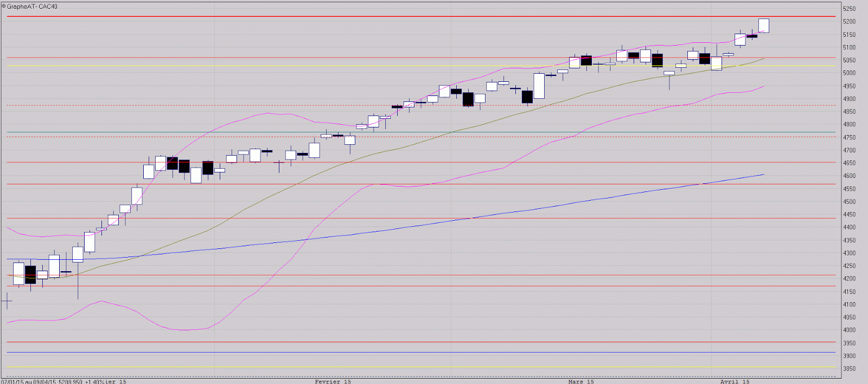Click the 4350 price axis label
The height and width of the screenshot is (384, 868).
coord(849,240)
